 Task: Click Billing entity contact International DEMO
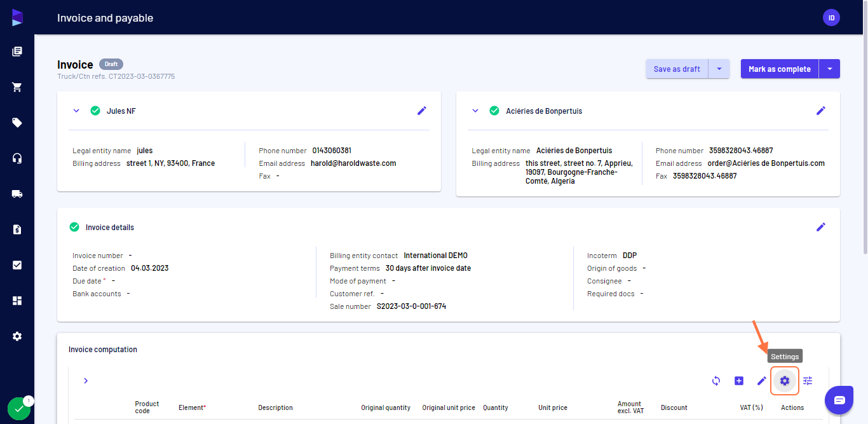[436, 256]
